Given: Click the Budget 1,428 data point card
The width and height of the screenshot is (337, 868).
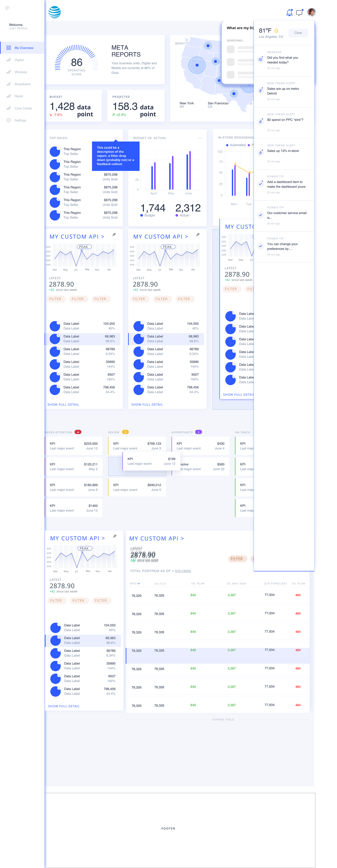Looking at the screenshot, I should pos(73,106).
